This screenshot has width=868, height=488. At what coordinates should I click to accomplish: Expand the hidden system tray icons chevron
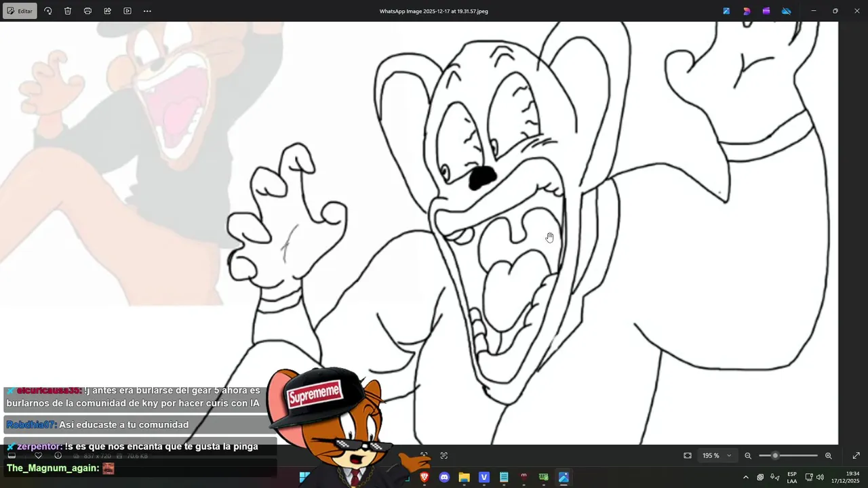tap(746, 477)
